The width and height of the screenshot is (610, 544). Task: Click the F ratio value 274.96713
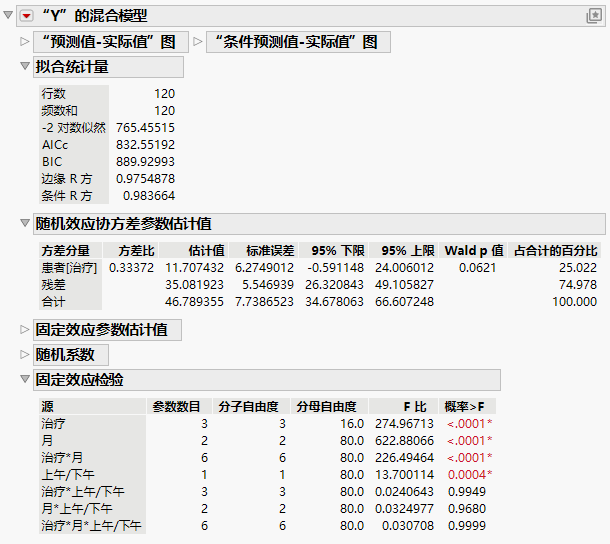click(x=404, y=424)
